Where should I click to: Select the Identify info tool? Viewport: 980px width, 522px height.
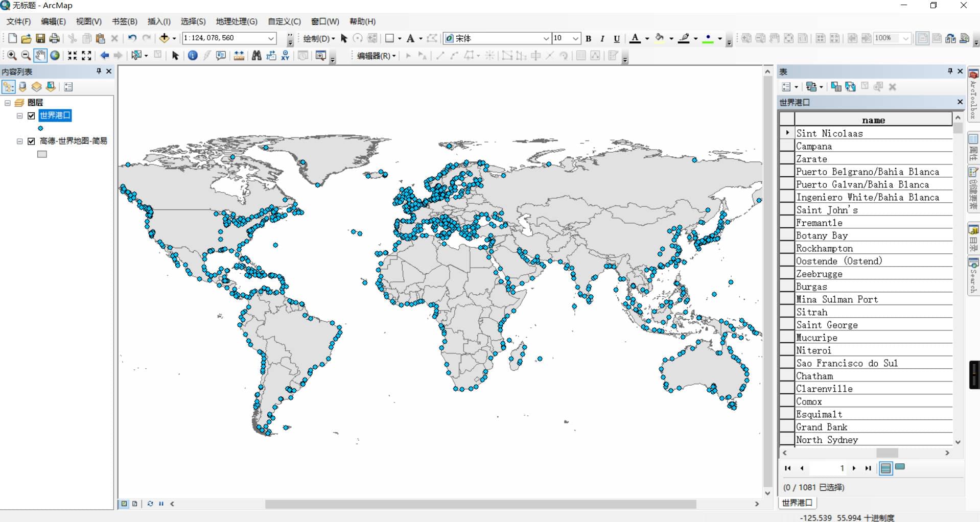(193, 55)
